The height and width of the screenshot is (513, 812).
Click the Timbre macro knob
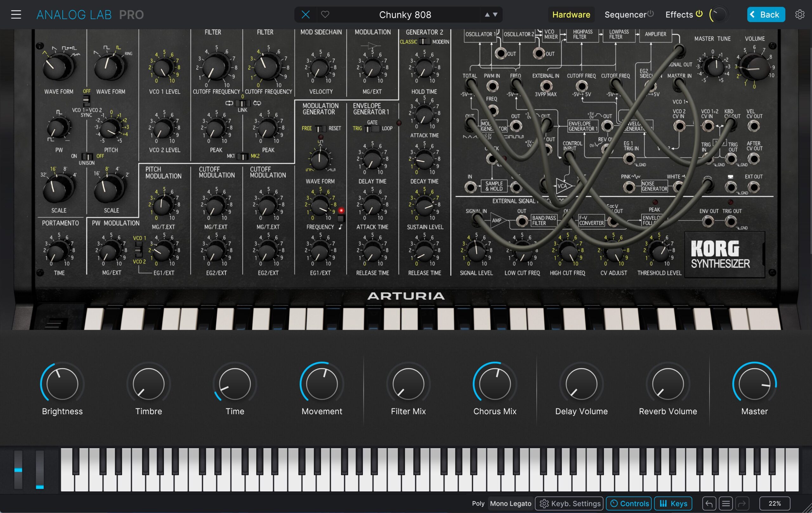(148, 384)
